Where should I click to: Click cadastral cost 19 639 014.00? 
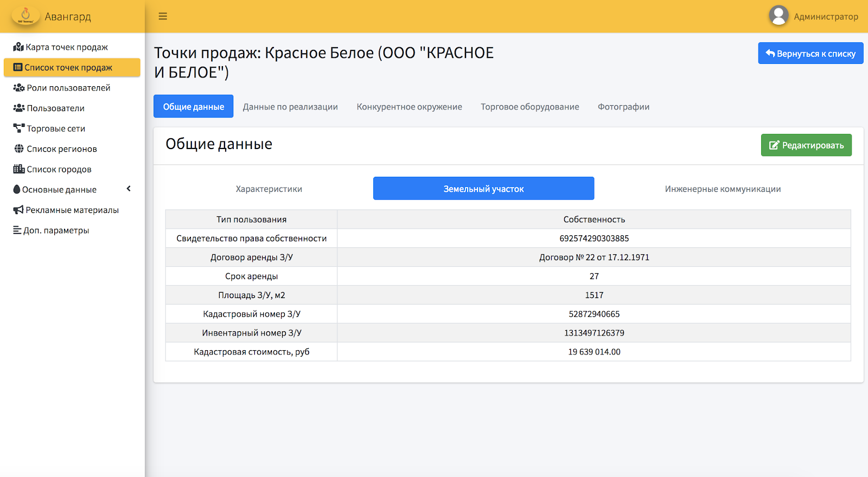[594, 352]
